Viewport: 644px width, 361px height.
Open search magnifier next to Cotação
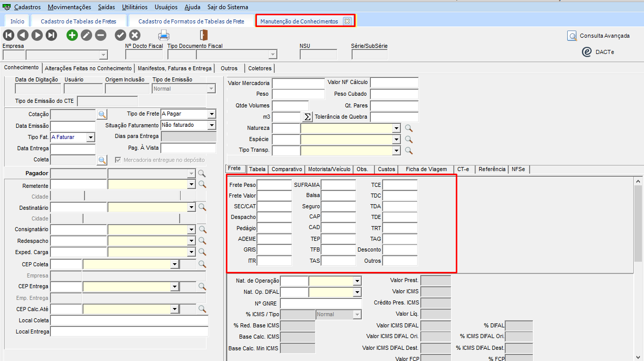tap(102, 114)
